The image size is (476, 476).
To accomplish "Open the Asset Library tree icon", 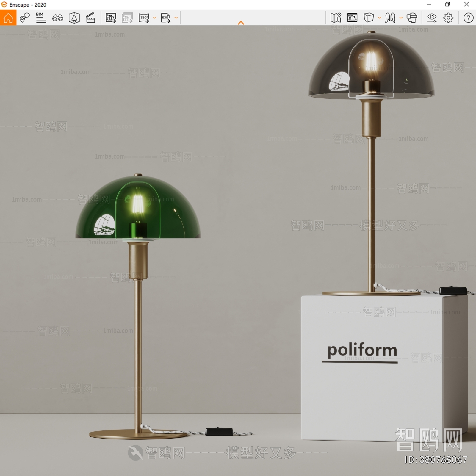I will [74, 18].
